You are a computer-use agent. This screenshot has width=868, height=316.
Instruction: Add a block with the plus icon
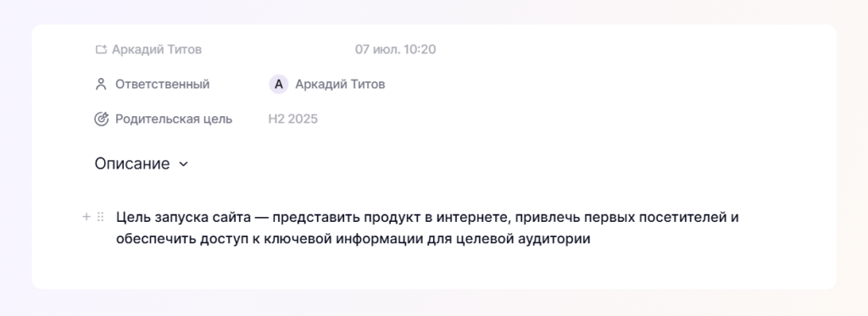click(86, 217)
